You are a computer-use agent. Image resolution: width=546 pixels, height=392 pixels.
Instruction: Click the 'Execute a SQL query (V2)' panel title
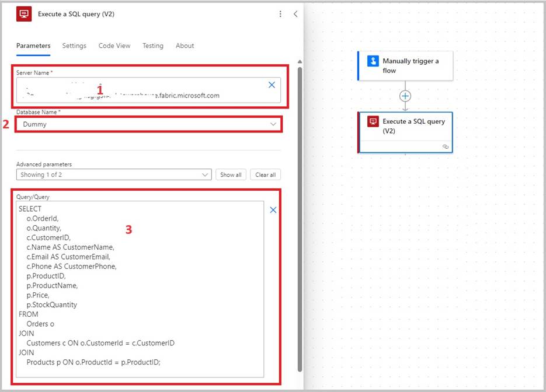click(76, 14)
